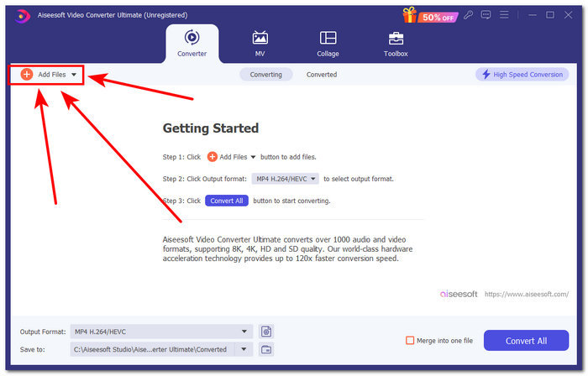The width and height of the screenshot is (588, 376).
Task: Minimize the Aiseesoft window
Action: (x=533, y=15)
